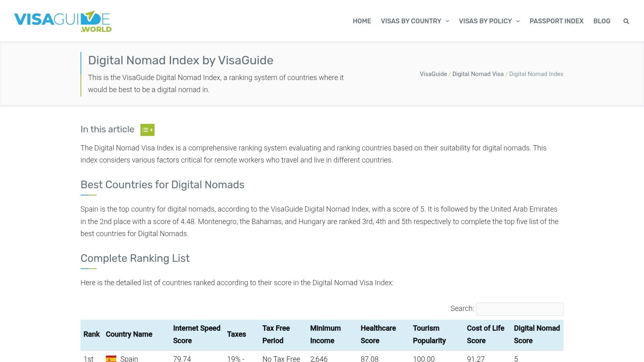Sort the table by Internet Speed Score
This screenshot has height=362, width=644.
coord(196,334)
